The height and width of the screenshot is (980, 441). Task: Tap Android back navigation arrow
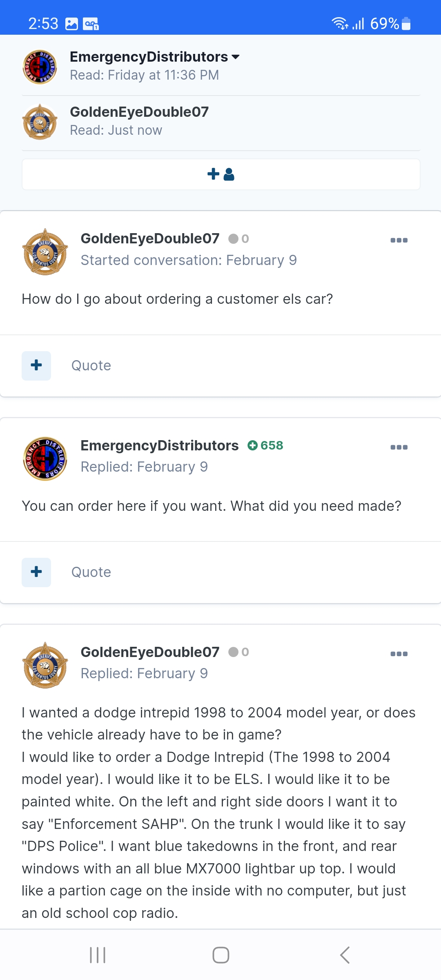coord(345,955)
